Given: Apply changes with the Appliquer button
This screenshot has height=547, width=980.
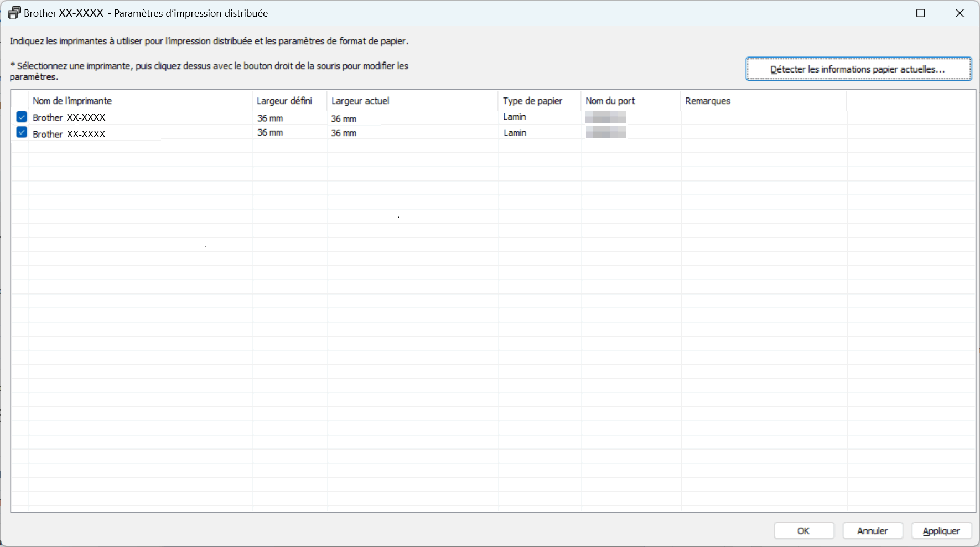Looking at the screenshot, I should point(941,530).
